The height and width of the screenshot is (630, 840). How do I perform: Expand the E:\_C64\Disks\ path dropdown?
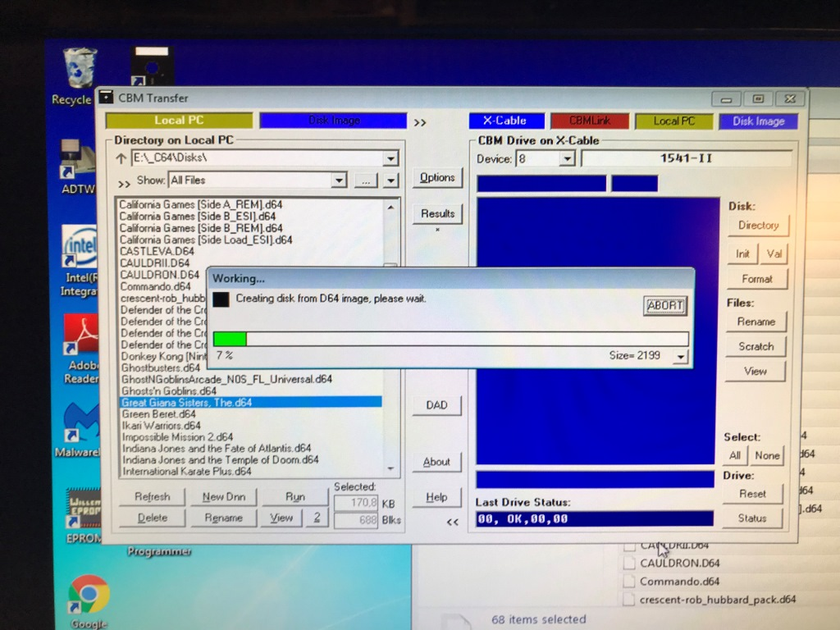[x=390, y=158]
